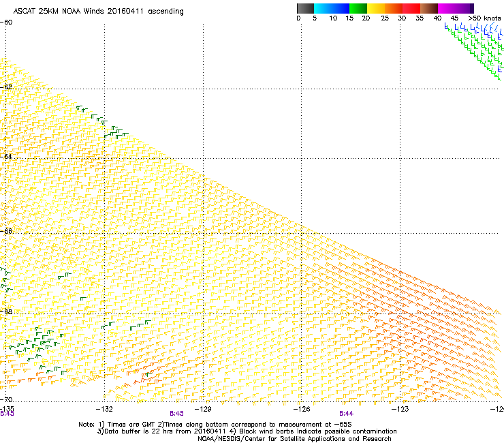Click the cyan 5-10 knots legend band
Image resolution: width=504 pixels, height=443 pixels.
(323, 8)
